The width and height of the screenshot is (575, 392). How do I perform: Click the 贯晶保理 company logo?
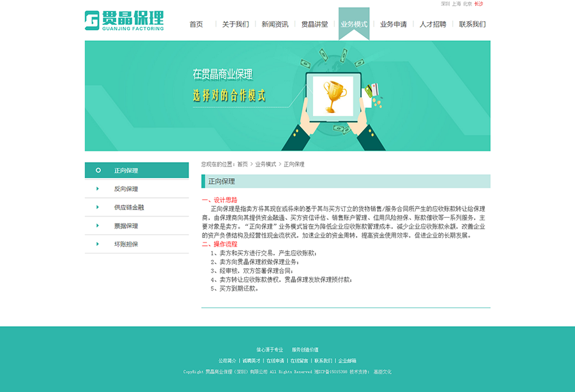pyautogui.click(x=125, y=19)
